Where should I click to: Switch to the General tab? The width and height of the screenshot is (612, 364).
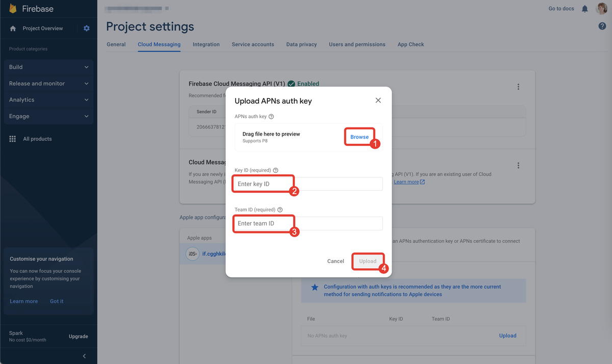(x=116, y=44)
